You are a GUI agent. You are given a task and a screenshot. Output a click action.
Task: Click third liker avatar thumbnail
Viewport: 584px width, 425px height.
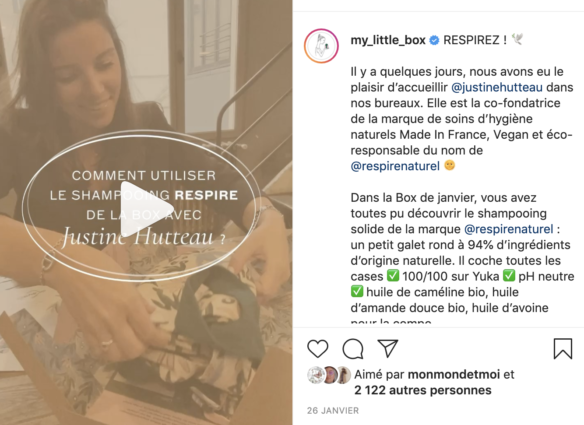pyautogui.click(x=343, y=375)
